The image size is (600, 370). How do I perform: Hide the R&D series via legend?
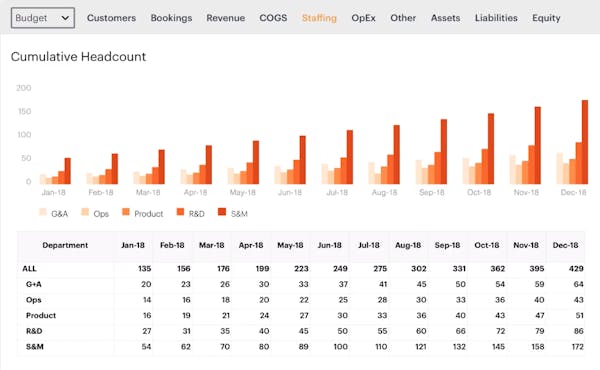coord(180,212)
